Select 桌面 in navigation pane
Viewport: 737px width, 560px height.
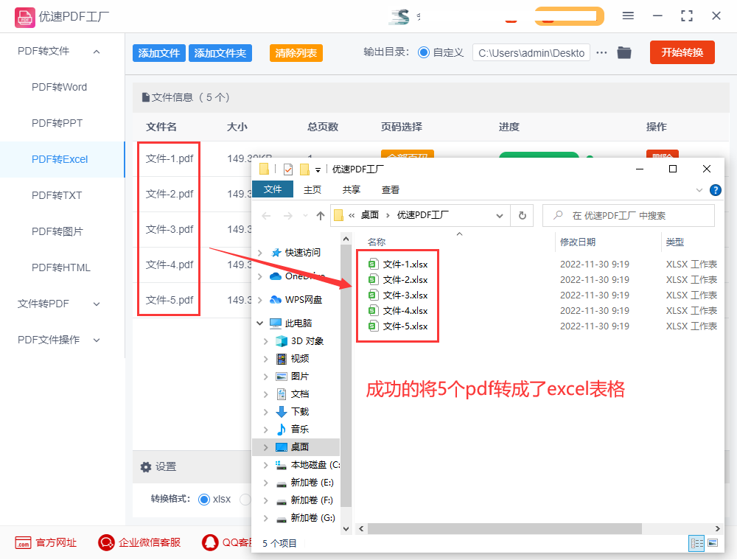pos(296,447)
